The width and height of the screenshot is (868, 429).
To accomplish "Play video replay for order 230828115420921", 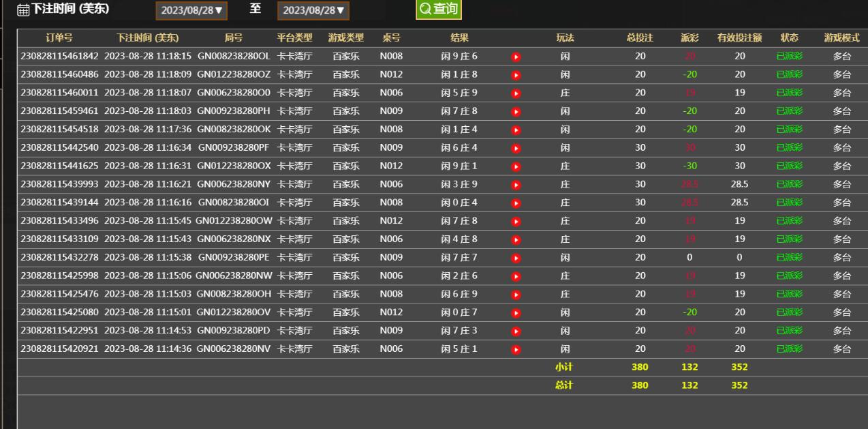I will click(516, 350).
